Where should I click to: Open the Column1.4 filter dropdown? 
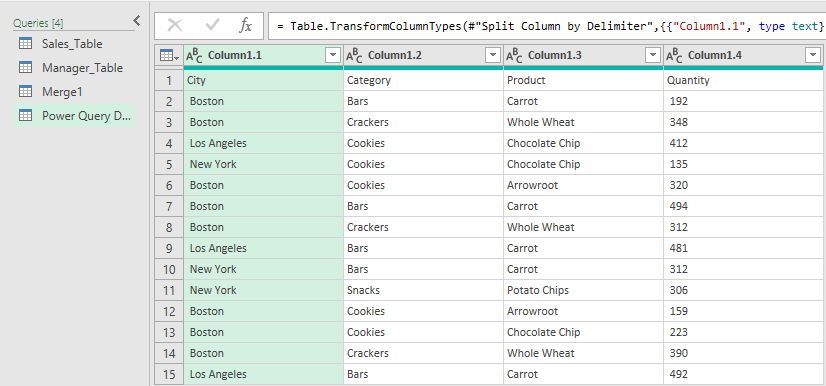(x=813, y=55)
